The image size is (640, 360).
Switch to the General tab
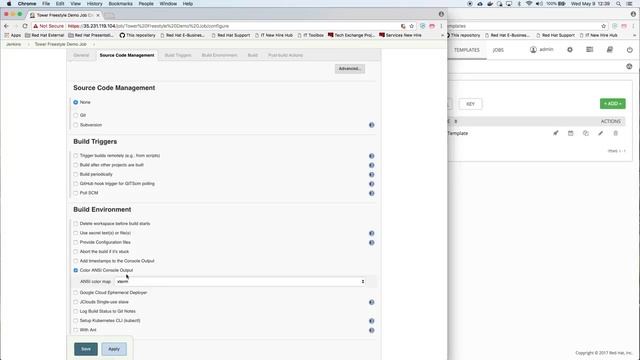[x=81, y=55]
